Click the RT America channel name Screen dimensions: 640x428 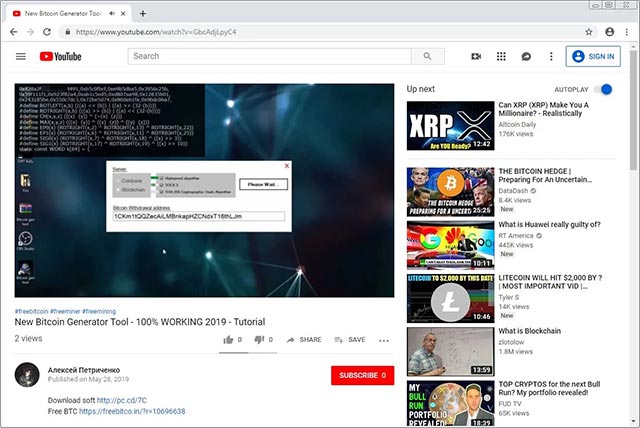pos(516,235)
